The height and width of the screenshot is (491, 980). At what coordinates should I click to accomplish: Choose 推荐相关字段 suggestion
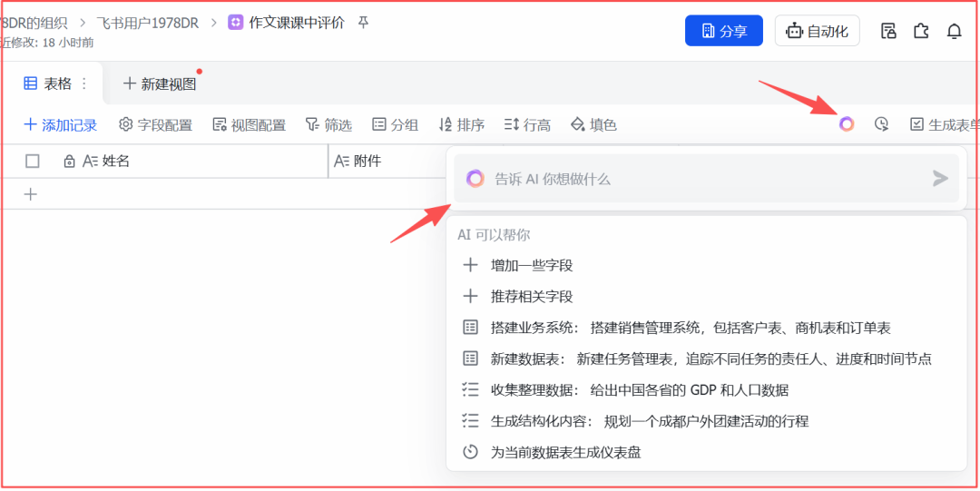pyautogui.click(x=706, y=297)
